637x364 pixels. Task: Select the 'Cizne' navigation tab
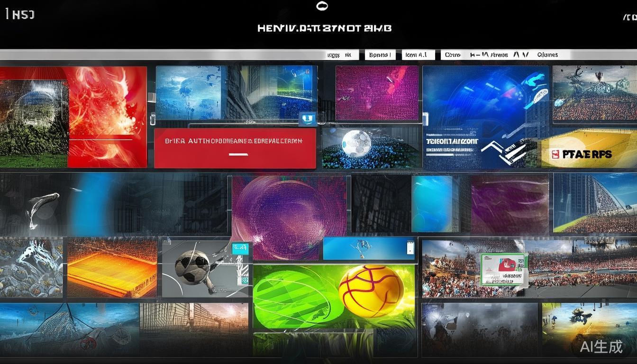(x=452, y=55)
